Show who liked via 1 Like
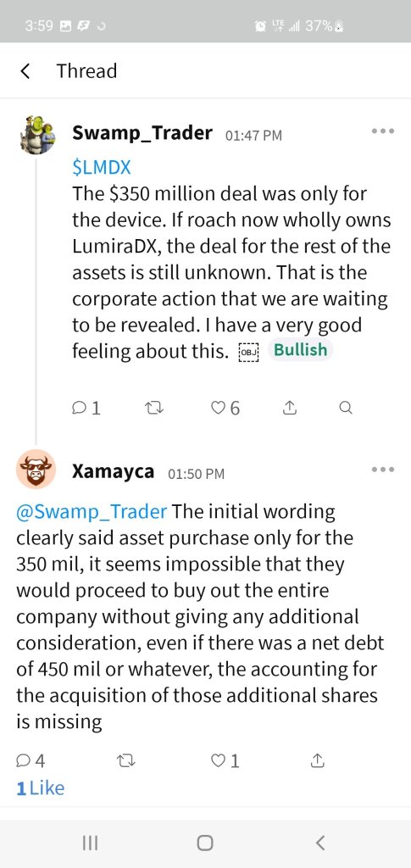The width and height of the screenshot is (411, 868). tap(41, 788)
